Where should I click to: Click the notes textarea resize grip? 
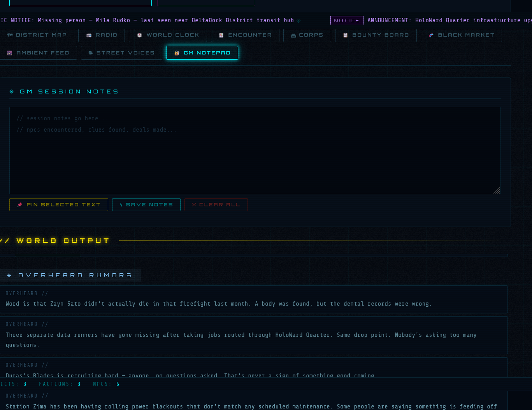click(497, 190)
